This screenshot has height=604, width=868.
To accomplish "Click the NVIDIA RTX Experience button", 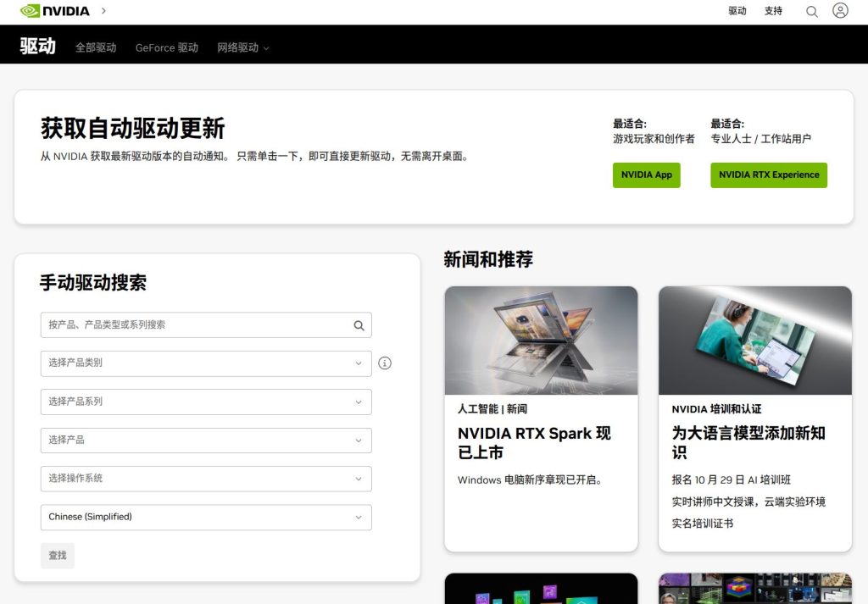I will pyautogui.click(x=768, y=175).
